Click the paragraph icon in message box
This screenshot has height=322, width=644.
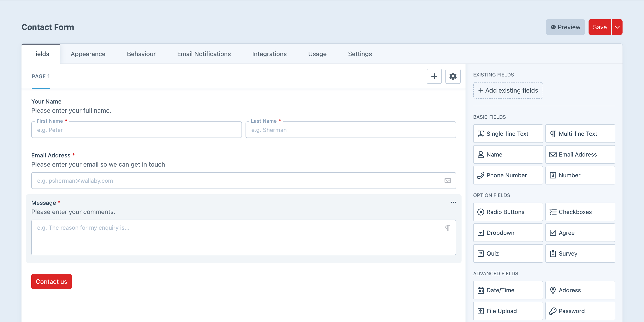pos(447,228)
